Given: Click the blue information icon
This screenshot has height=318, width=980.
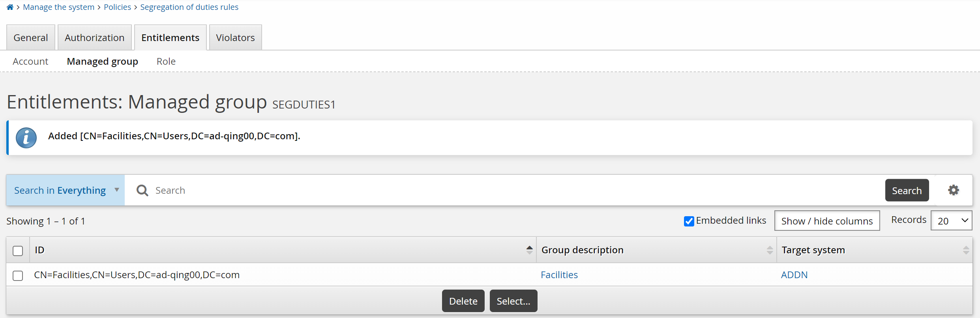Looking at the screenshot, I should tap(26, 138).
